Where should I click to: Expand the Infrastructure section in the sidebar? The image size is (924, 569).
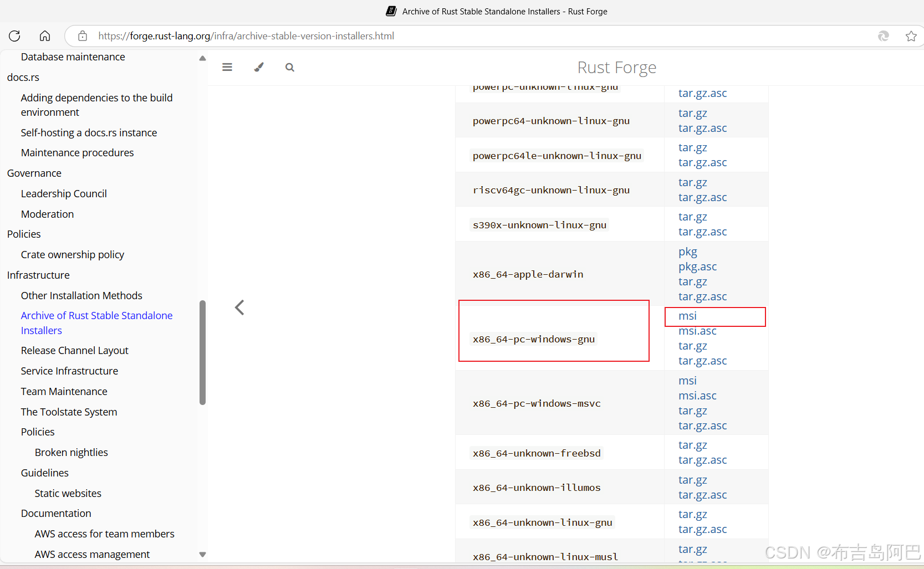(x=38, y=275)
